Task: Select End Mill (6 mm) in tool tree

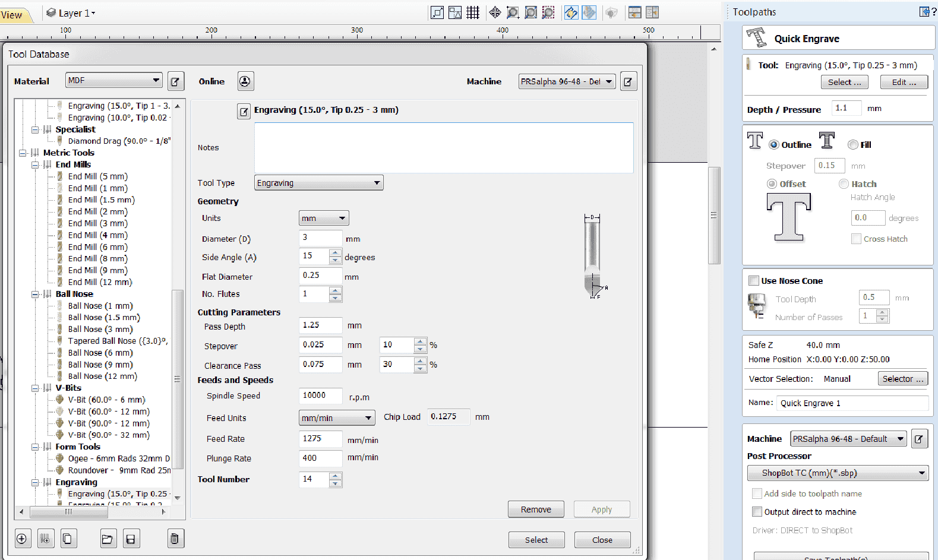Action: (x=98, y=247)
